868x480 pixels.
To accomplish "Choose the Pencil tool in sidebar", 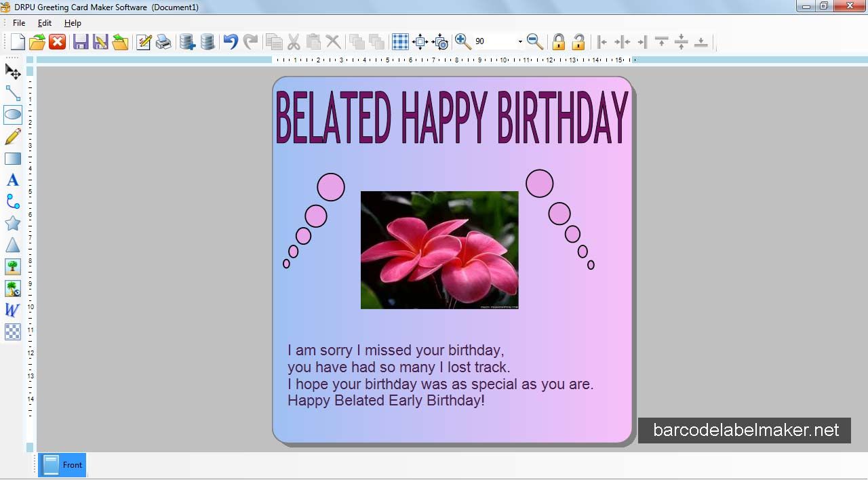I will point(13,137).
